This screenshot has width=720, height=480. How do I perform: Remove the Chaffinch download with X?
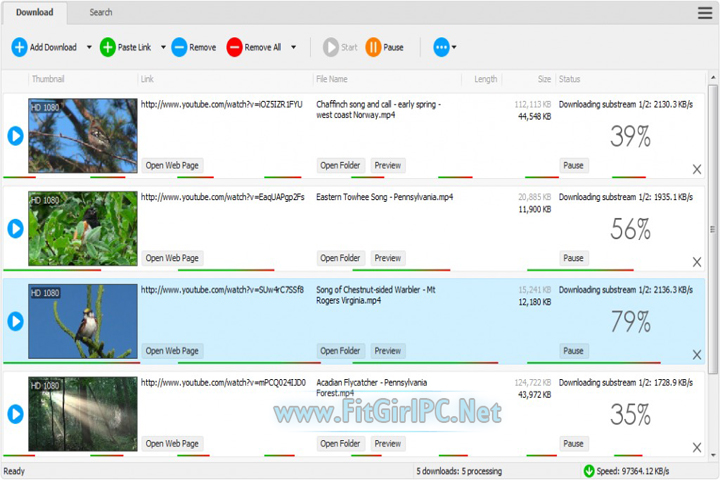click(x=697, y=170)
